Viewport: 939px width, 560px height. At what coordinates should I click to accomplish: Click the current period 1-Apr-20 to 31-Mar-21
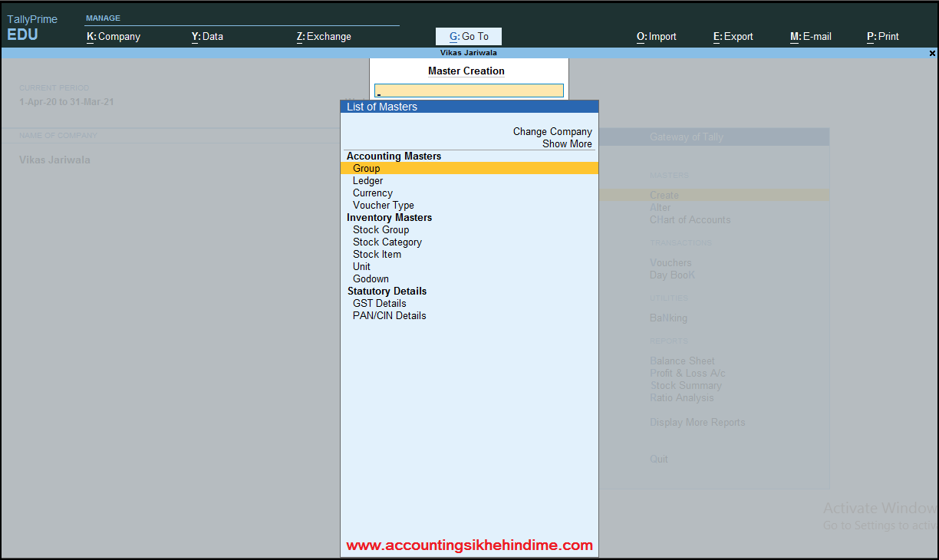pos(67,102)
